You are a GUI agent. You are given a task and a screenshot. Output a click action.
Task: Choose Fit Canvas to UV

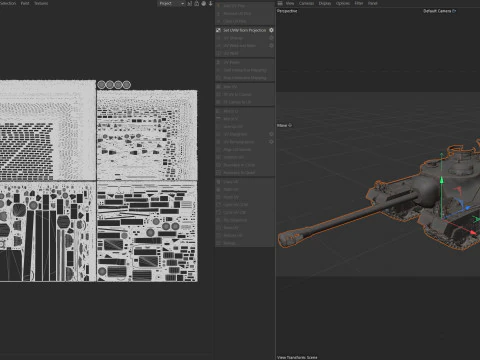click(245, 102)
